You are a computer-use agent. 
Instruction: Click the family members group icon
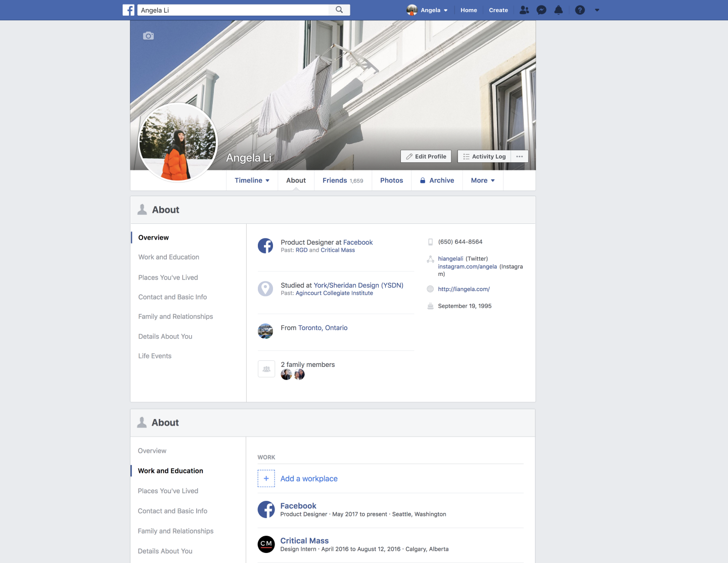[x=266, y=369]
